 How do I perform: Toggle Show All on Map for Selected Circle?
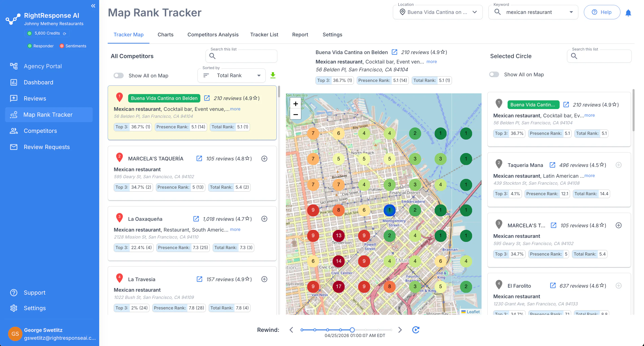coord(494,74)
